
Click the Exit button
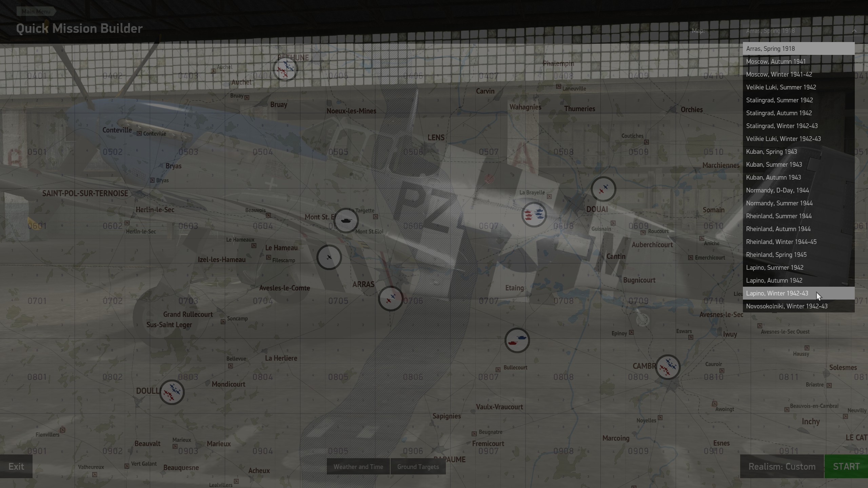[x=16, y=467]
